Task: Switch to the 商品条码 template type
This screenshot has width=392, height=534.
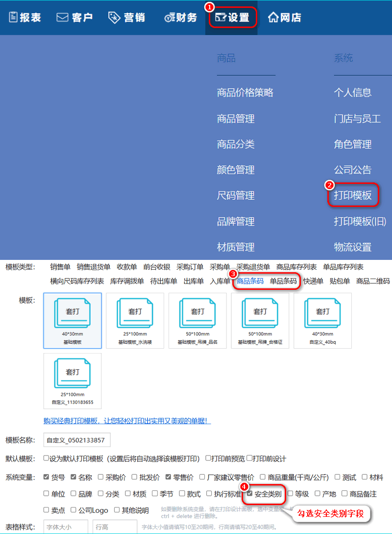Action: pos(250,281)
